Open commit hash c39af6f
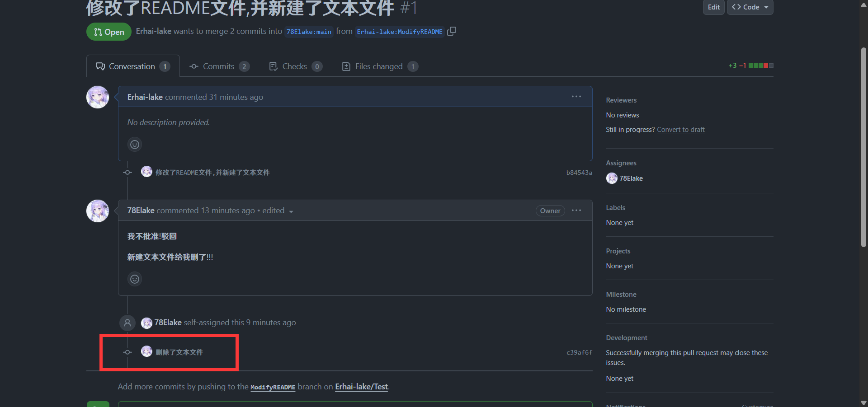 [579, 352]
